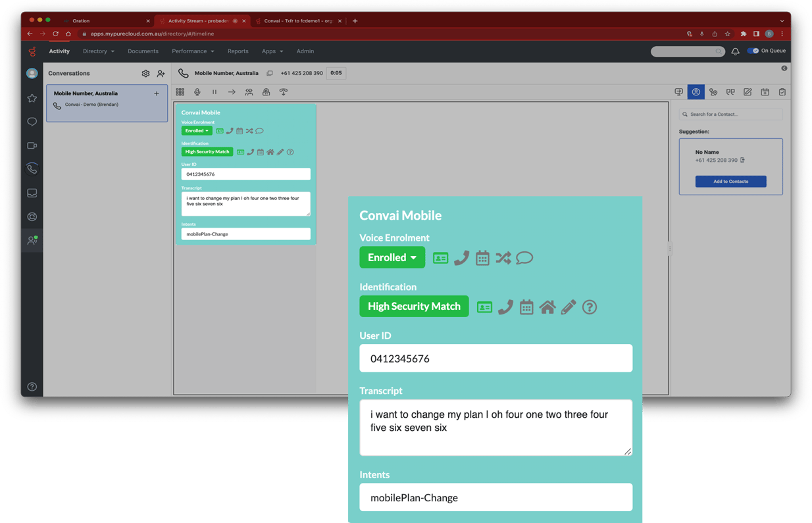Open Chat bubble in left sidebar
The image size is (812, 523).
point(32,122)
